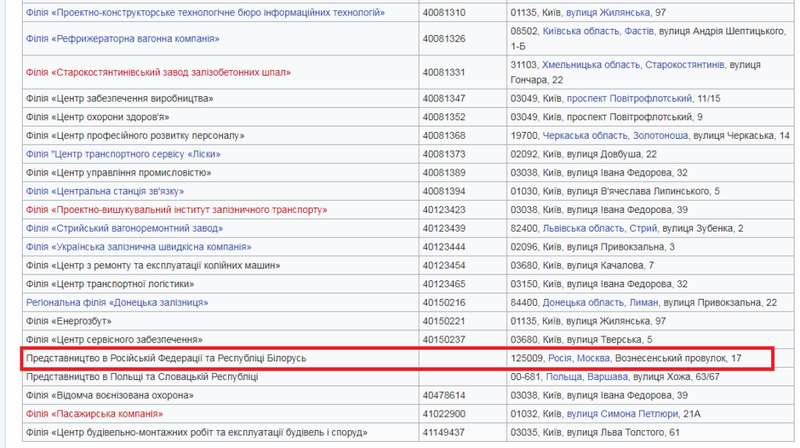Select text Філія «Центр охорони здоров'я»
Screen dimensions: 800x448
(x=97, y=116)
